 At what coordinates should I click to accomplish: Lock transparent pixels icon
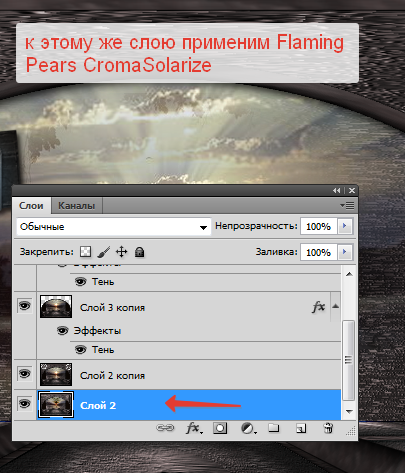coord(86,252)
